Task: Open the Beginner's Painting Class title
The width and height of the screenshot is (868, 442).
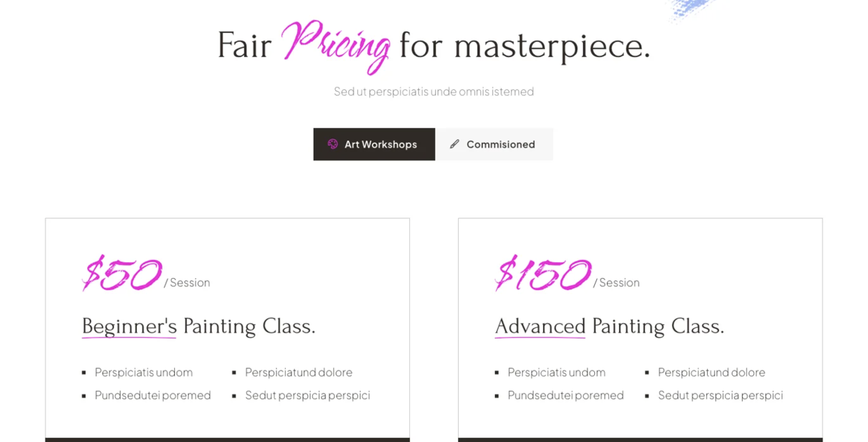Action: (x=199, y=326)
